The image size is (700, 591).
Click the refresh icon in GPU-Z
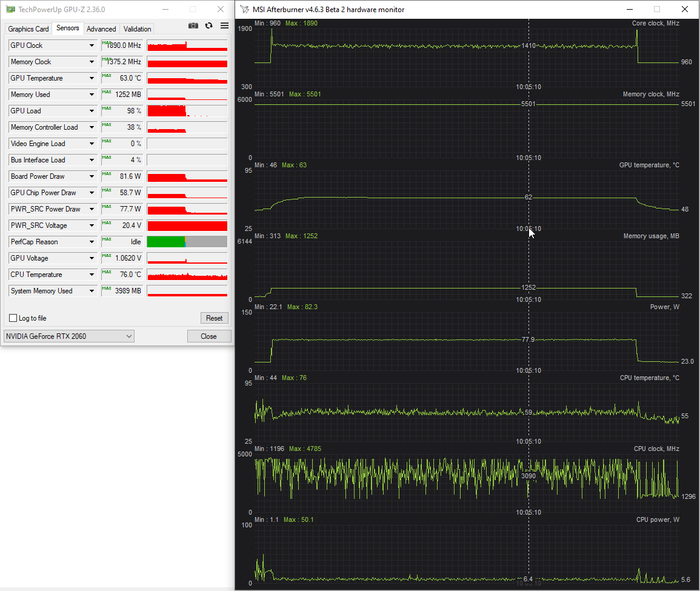coord(208,26)
